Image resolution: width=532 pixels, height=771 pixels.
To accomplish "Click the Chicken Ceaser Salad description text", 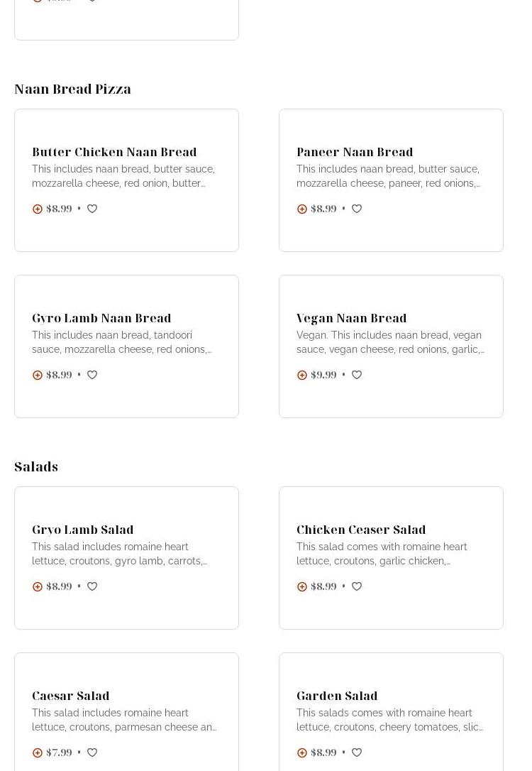I will 382,554.
